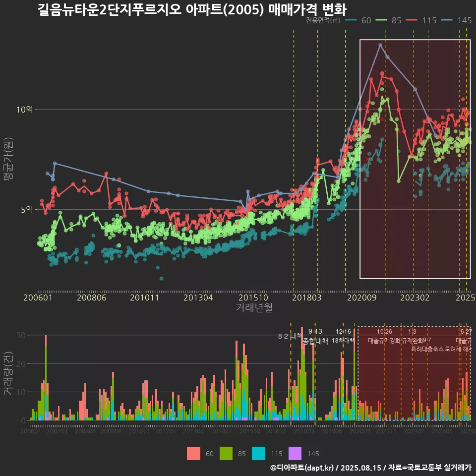
Task: Click the '10' label on the volume axis
Action: tap(21, 392)
